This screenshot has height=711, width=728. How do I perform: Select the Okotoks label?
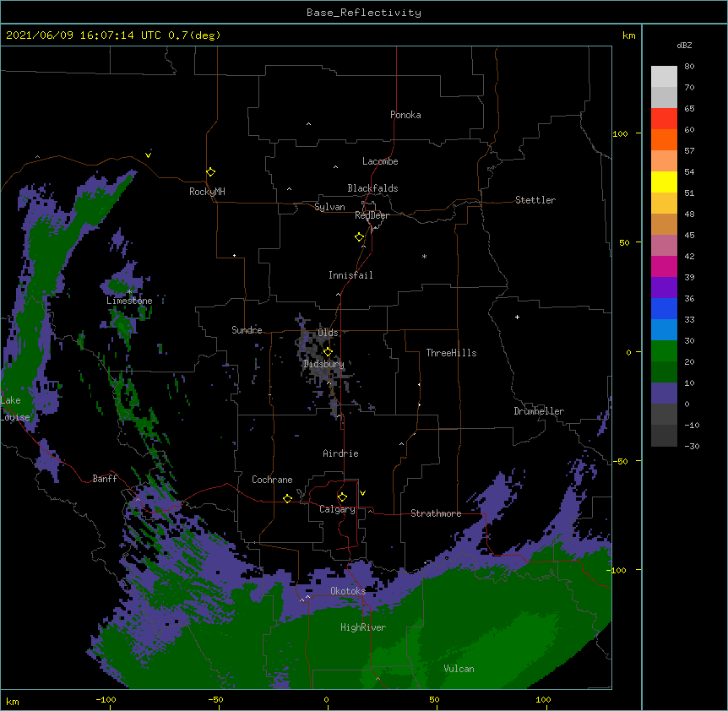(348, 591)
